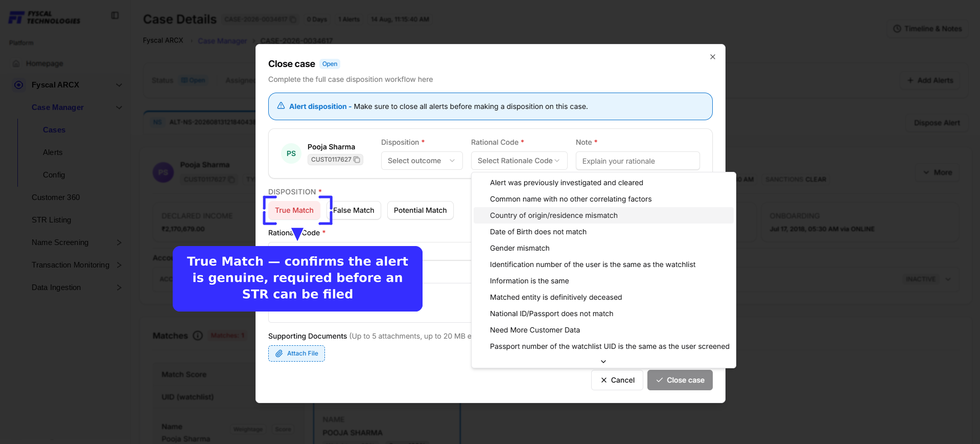Copy customer ID CUST0117627 in the dialog

[x=357, y=160]
